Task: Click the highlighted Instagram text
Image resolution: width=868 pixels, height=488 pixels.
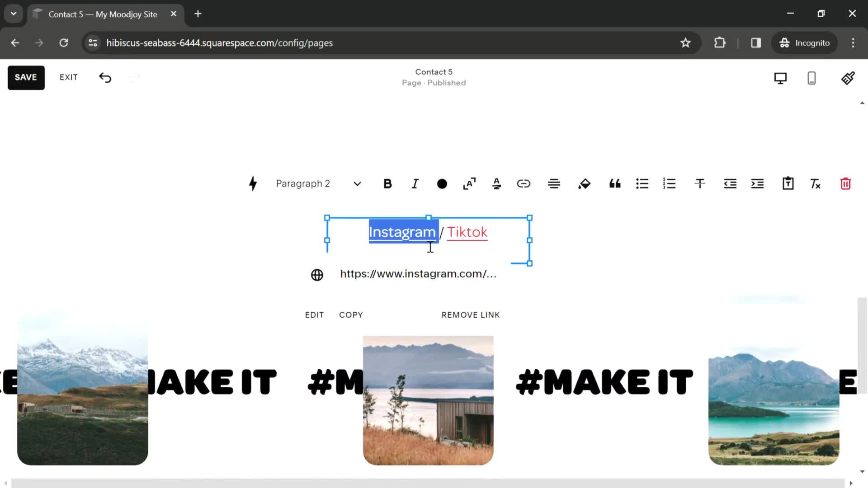Action: pyautogui.click(x=402, y=232)
